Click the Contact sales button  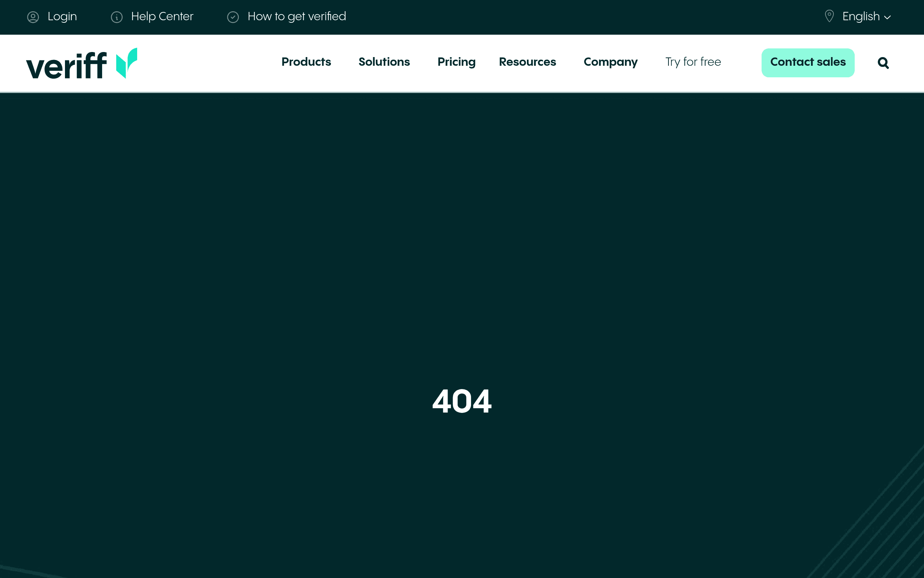[x=808, y=63]
